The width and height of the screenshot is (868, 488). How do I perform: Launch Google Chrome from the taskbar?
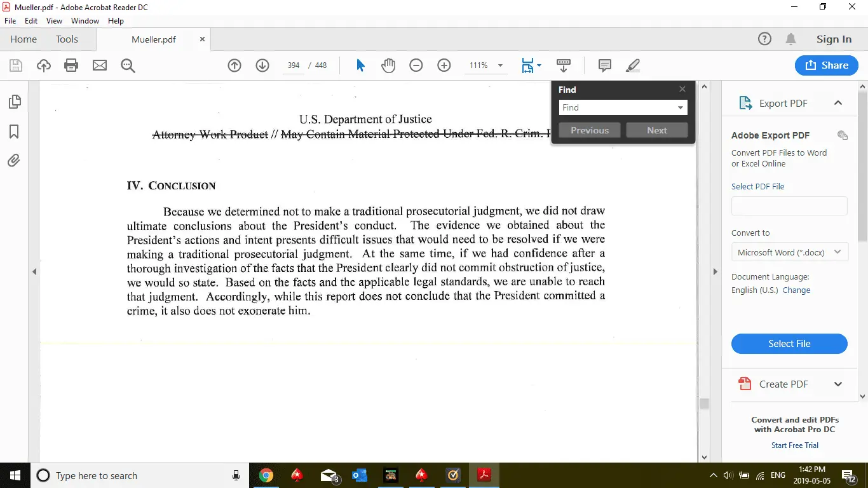(266, 475)
